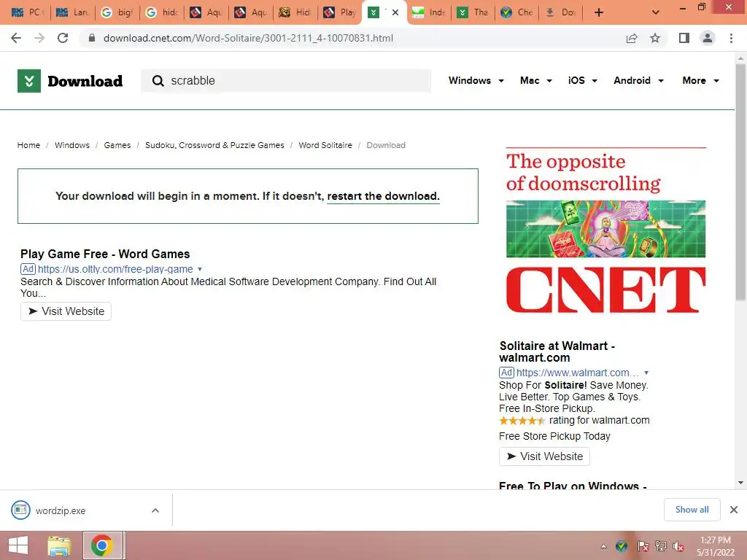The height and width of the screenshot is (560, 747).
Task: Click the green shield tray icon
Action: [x=622, y=546]
